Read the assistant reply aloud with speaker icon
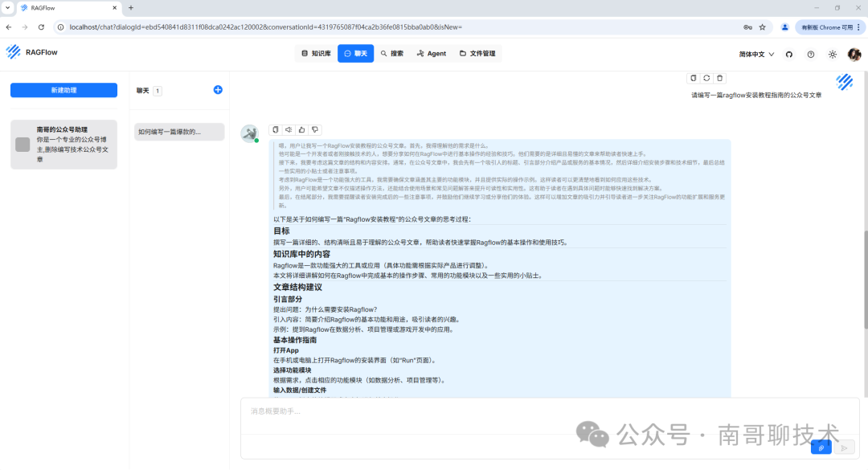The image size is (868, 470). [289, 129]
